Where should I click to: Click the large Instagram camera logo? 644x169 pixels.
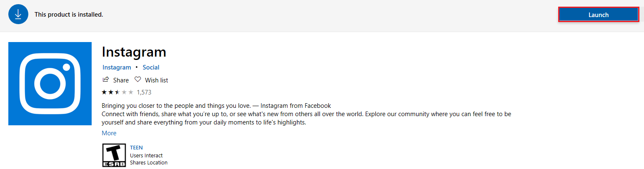pos(50,83)
